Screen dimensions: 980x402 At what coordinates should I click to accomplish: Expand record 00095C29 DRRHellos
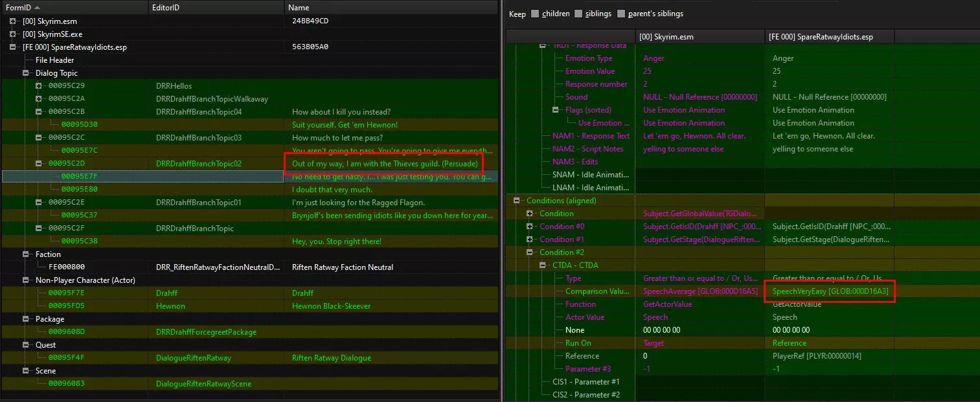tap(39, 86)
